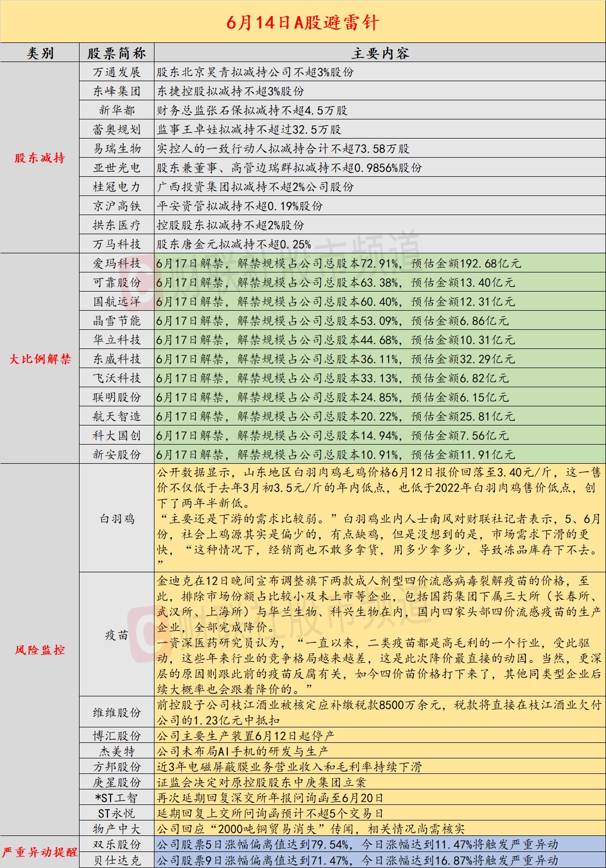Select the 股票简称 column header
Image resolution: width=606 pixels, height=868 pixels.
pos(117,53)
